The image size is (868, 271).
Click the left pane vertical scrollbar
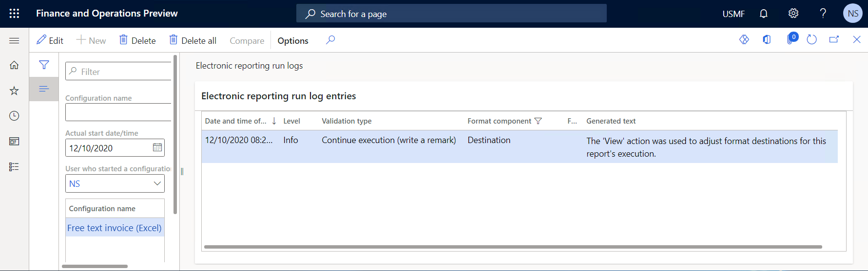coord(175,134)
